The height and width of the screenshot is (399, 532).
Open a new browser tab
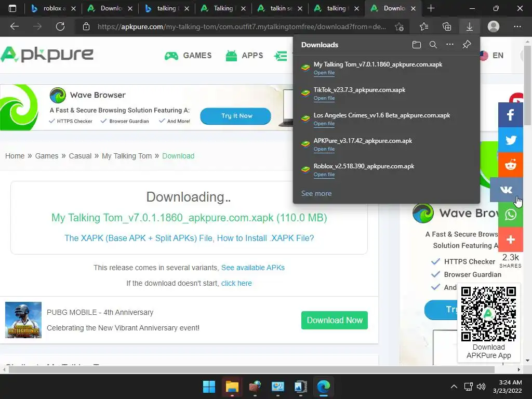pos(431,8)
